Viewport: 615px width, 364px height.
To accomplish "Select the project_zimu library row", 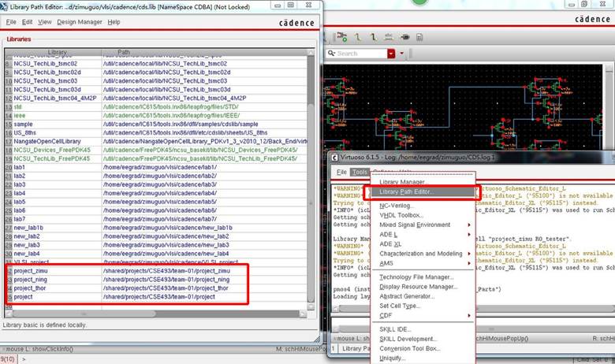I will (x=33, y=271).
